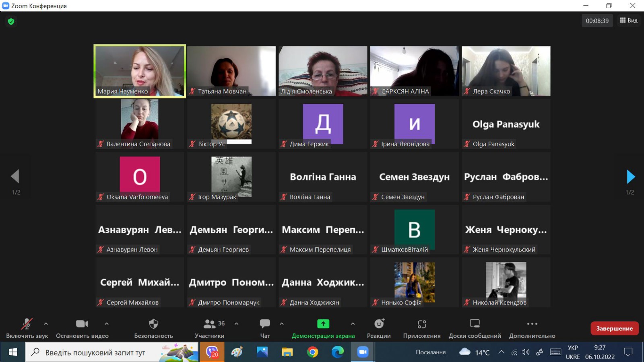Open More (Дополнительно) options menu
The height and width of the screenshot is (362, 644).
(532, 324)
